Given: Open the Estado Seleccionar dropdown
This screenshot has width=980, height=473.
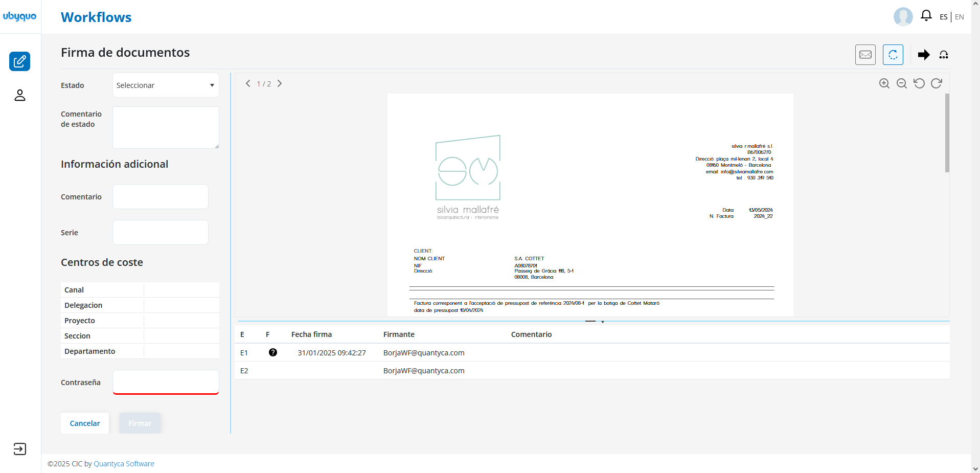Looking at the screenshot, I should (x=166, y=85).
